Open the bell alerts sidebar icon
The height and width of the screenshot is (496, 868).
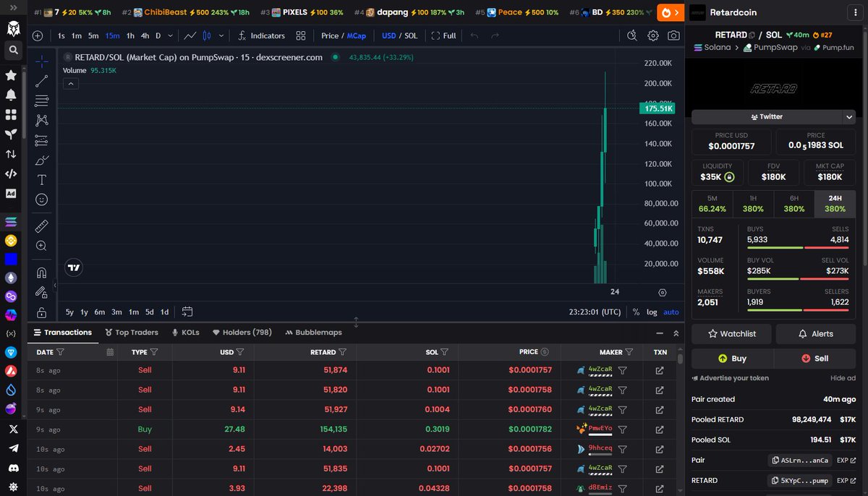coord(11,95)
